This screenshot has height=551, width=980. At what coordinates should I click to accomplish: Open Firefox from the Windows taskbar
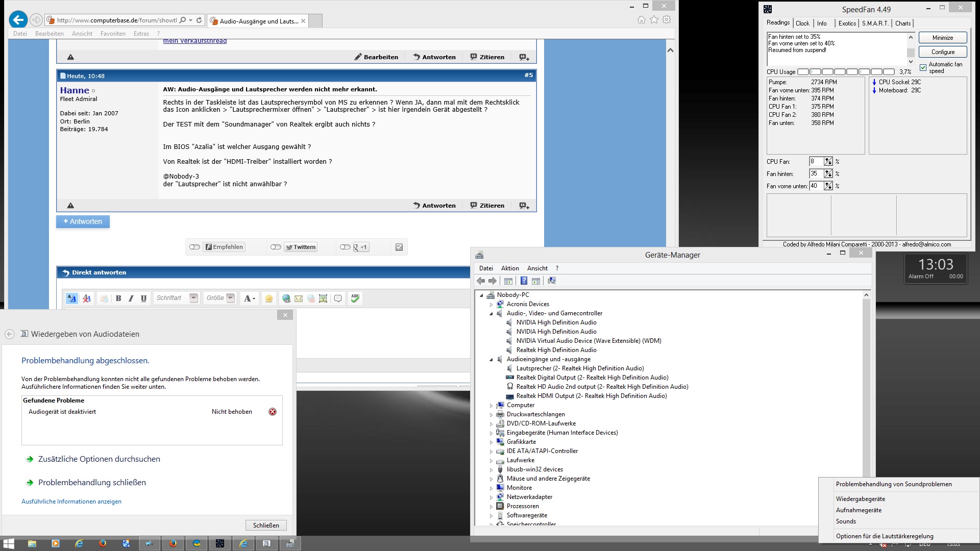tap(103, 543)
